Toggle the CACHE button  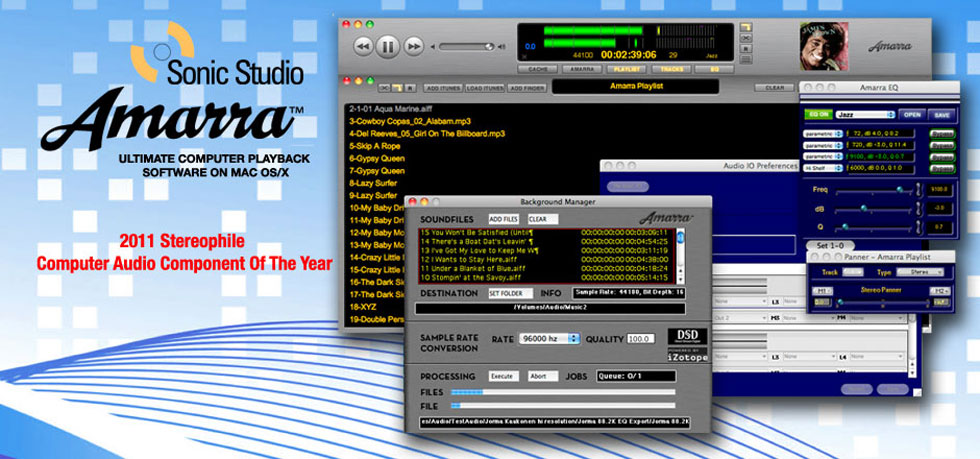pyautogui.click(x=538, y=69)
